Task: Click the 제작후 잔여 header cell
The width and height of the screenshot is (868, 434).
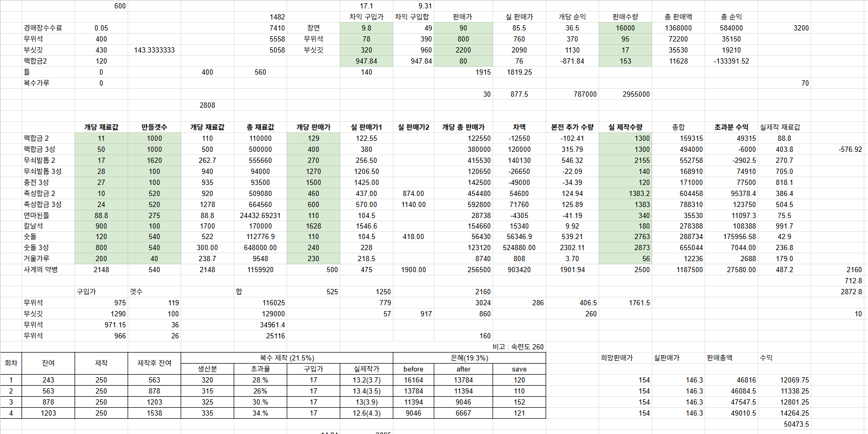Action: click(154, 363)
